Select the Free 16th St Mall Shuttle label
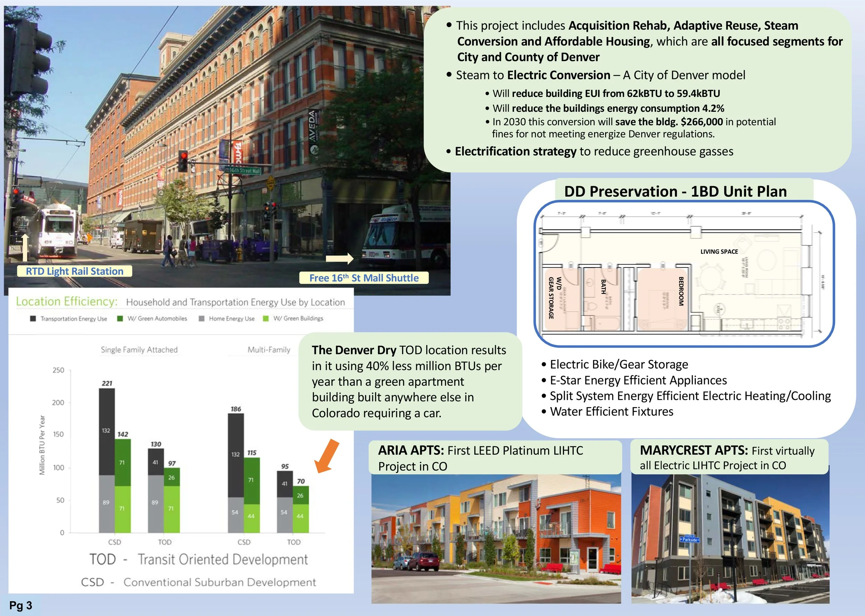This screenshot has height=616, width=865. pos(364,278)
